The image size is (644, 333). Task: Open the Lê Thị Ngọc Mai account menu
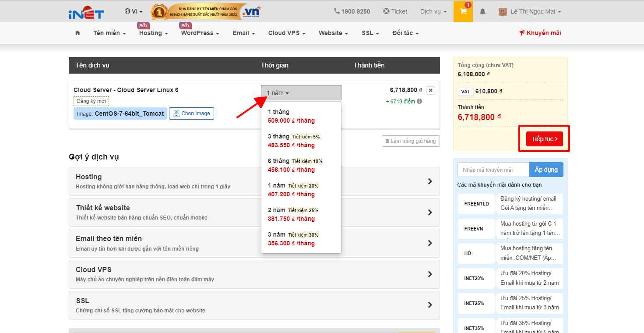[536, 12]
